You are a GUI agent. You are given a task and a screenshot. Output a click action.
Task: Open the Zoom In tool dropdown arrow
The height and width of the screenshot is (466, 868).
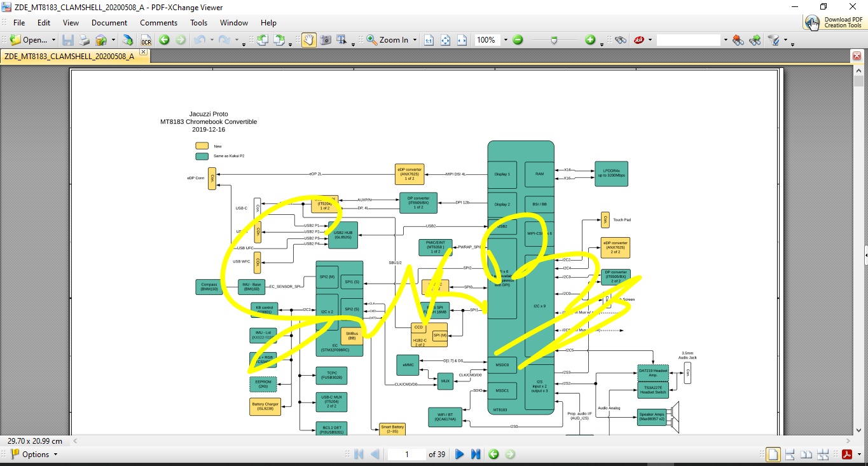(x=415, y=40)
